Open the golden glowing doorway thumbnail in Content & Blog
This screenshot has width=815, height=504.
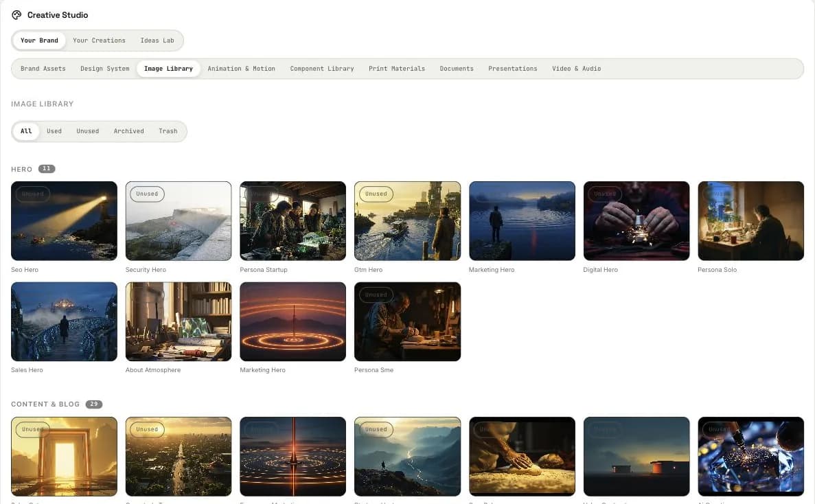64,456
